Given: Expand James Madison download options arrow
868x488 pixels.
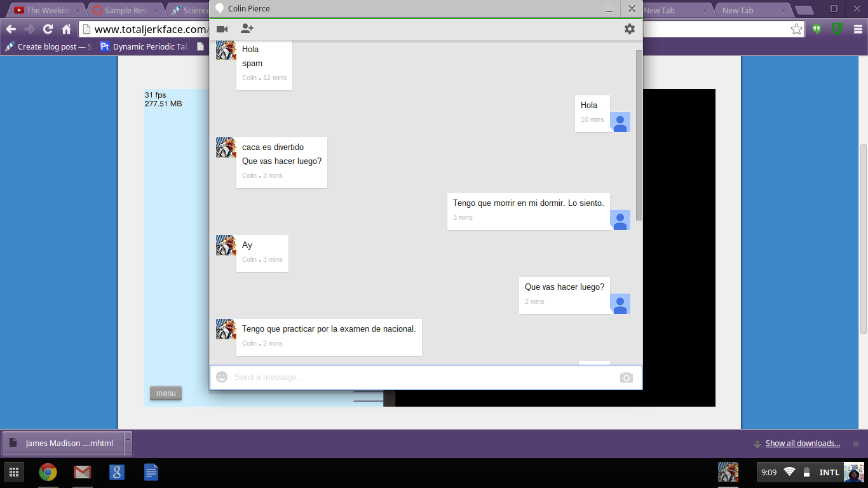Looking at the screenshot, I should pos(128,440).
